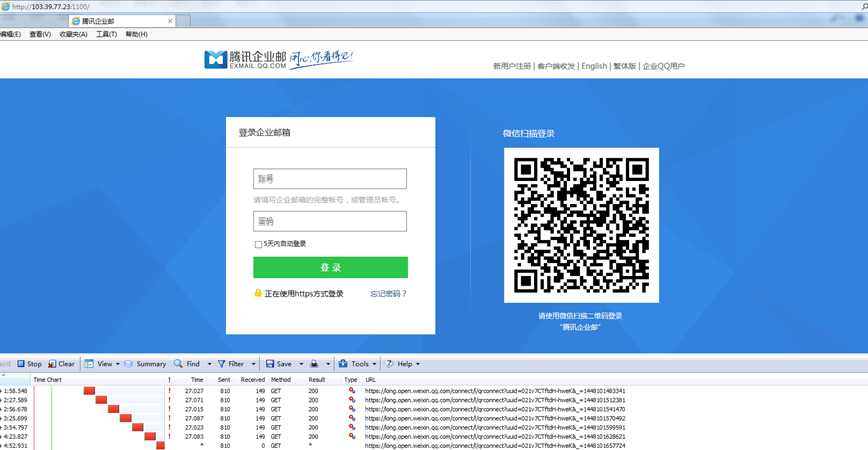Click the Stop recording toolbar button
868x450 pixels.
pyautogui.click(x=29, y=364)
